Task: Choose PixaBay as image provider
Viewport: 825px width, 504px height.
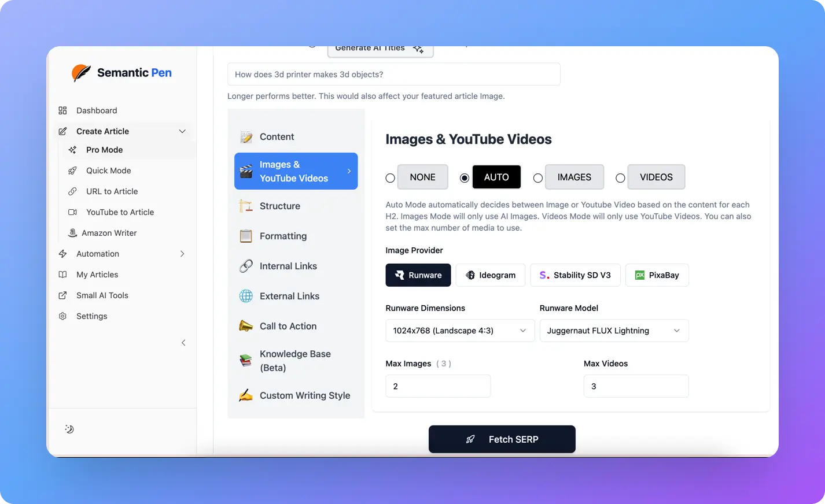Action: pyautogui.click(x=657, y=275)
